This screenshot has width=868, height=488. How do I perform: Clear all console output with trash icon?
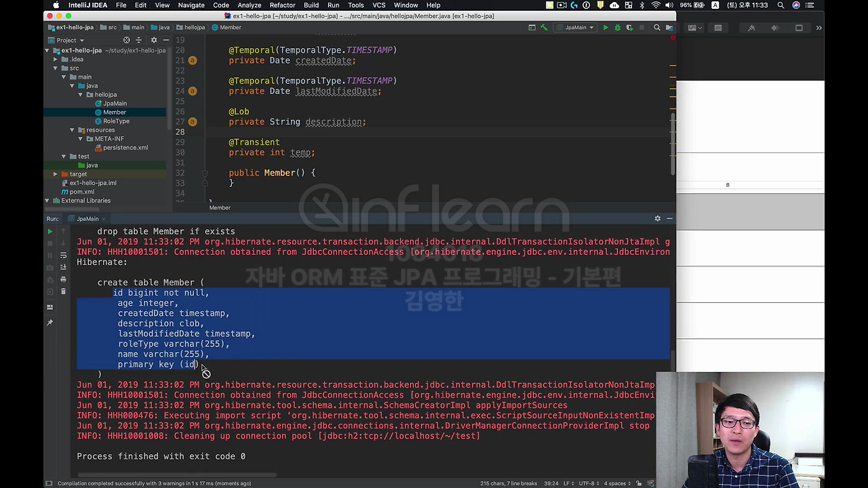[63, 291]
